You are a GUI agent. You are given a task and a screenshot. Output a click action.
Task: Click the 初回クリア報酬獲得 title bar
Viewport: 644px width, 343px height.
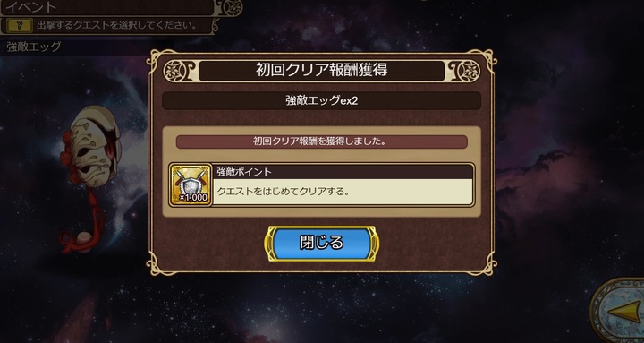[322, 71]
